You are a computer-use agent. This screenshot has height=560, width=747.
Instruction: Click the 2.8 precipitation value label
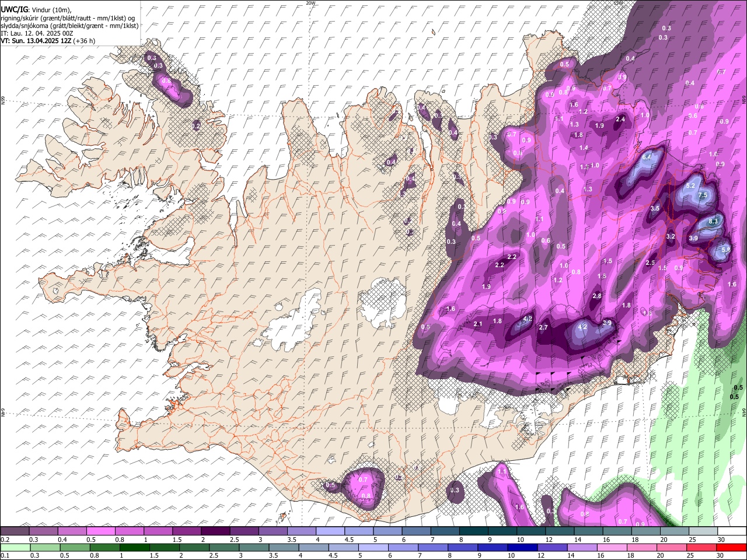coord(597,296)
